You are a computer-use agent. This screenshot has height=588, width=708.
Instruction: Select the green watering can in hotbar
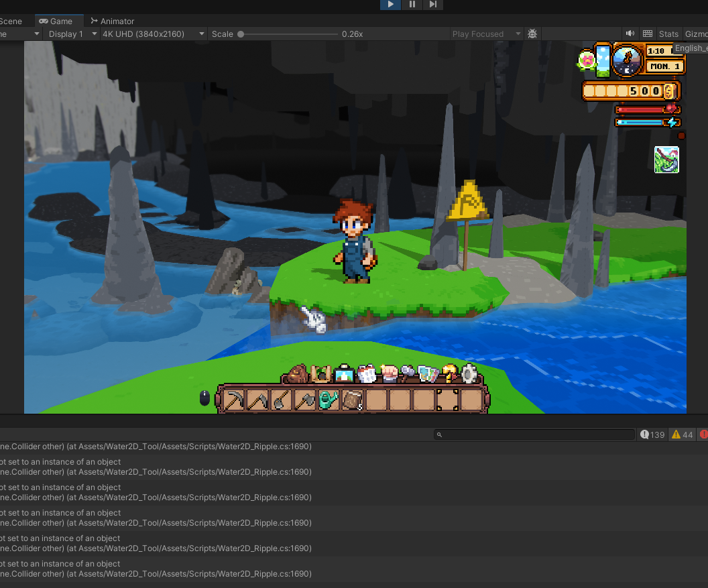[328, 400]
